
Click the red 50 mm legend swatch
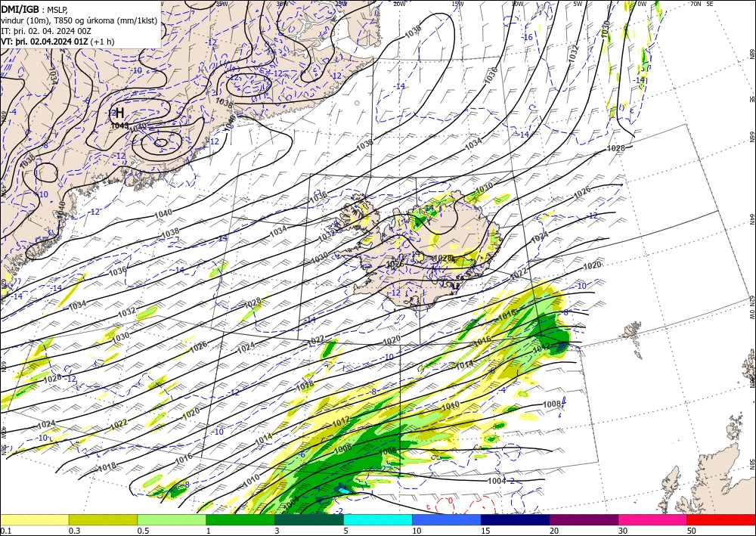tap(721, 519)
